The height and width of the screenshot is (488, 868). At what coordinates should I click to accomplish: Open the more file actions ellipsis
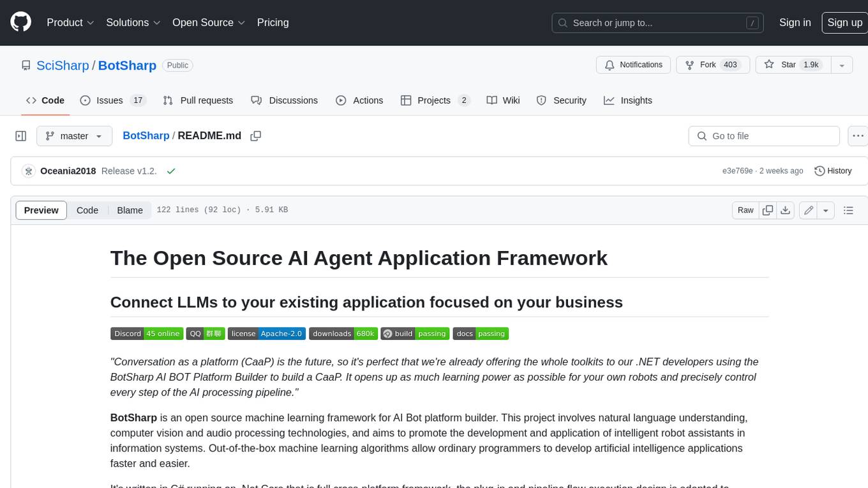click(858, 136)
